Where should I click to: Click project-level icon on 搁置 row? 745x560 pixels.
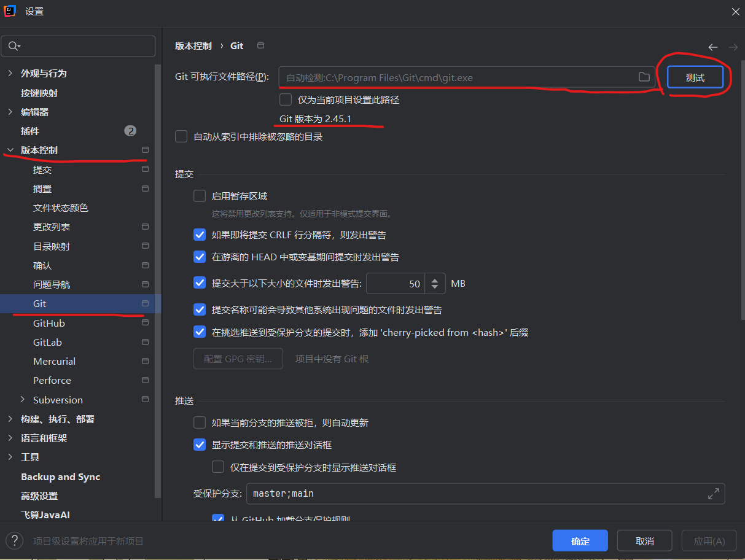[145, 189]
